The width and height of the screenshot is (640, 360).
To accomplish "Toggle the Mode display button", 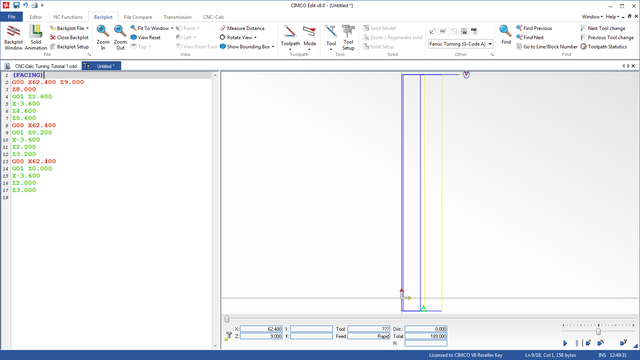I will pos(310,37).
